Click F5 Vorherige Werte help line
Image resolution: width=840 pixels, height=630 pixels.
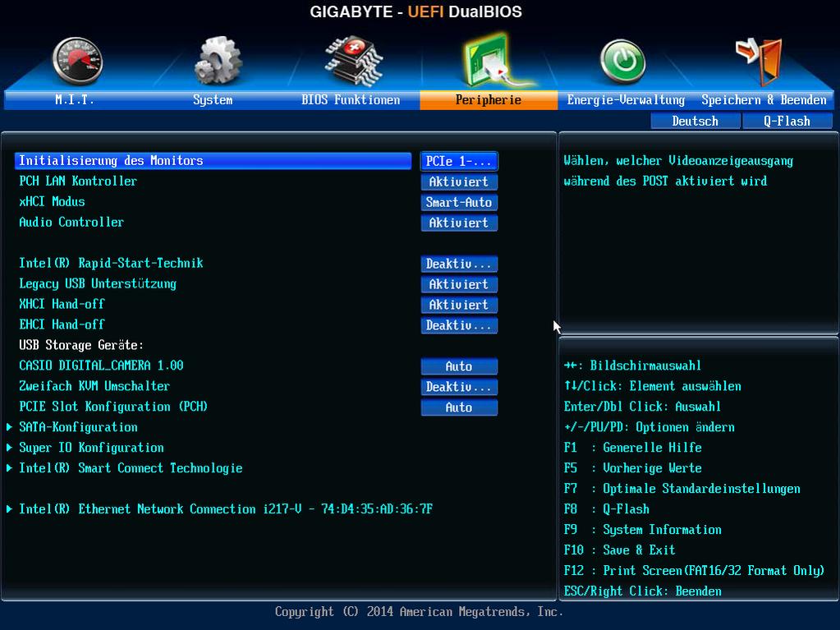633,467
